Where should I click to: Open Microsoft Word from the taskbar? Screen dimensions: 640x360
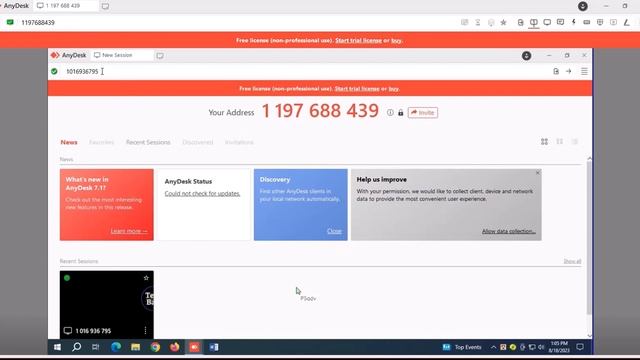[214, 347]
